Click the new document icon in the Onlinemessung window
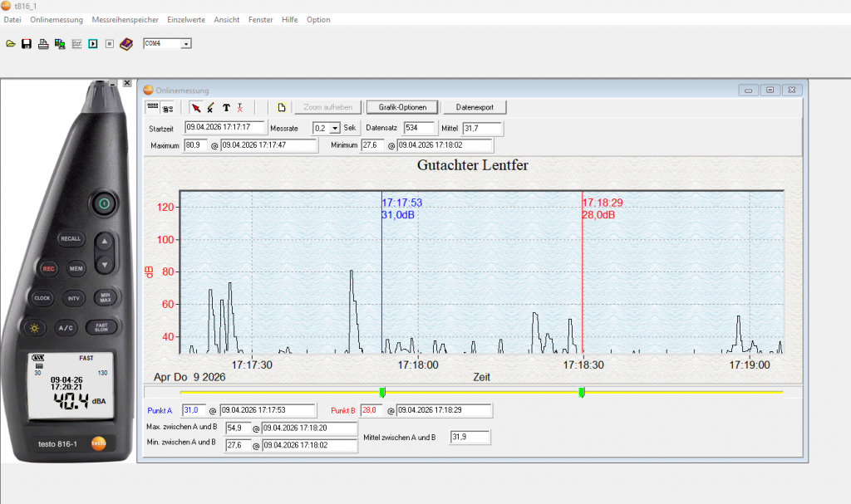 [281, 107]
